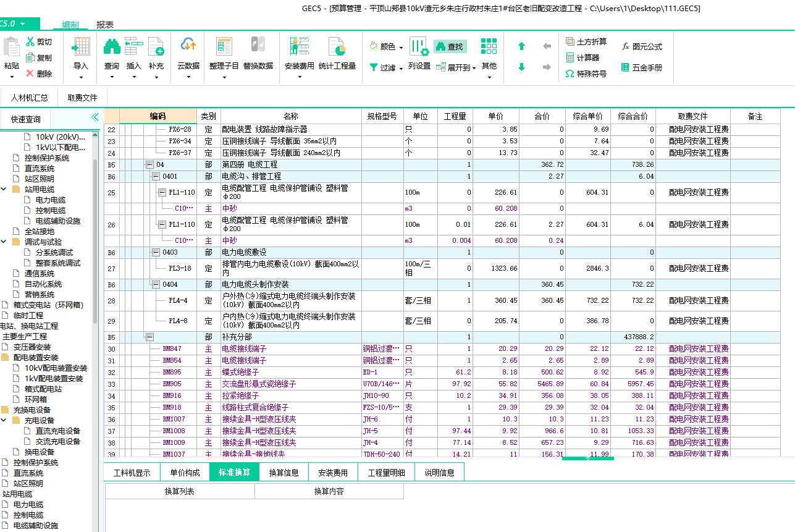The width and height of the screenshot is (795, 532).
Task: Click the green up arrow
Action: click(521, 46)
